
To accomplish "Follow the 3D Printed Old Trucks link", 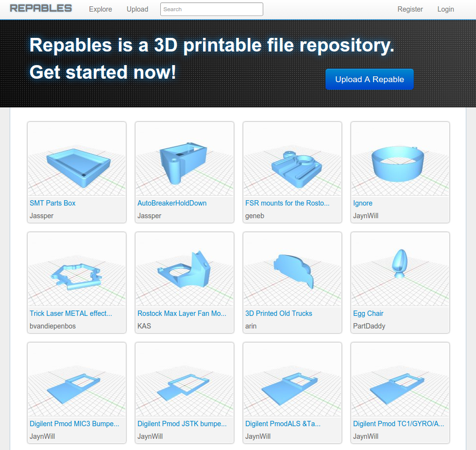I will 278,313.
